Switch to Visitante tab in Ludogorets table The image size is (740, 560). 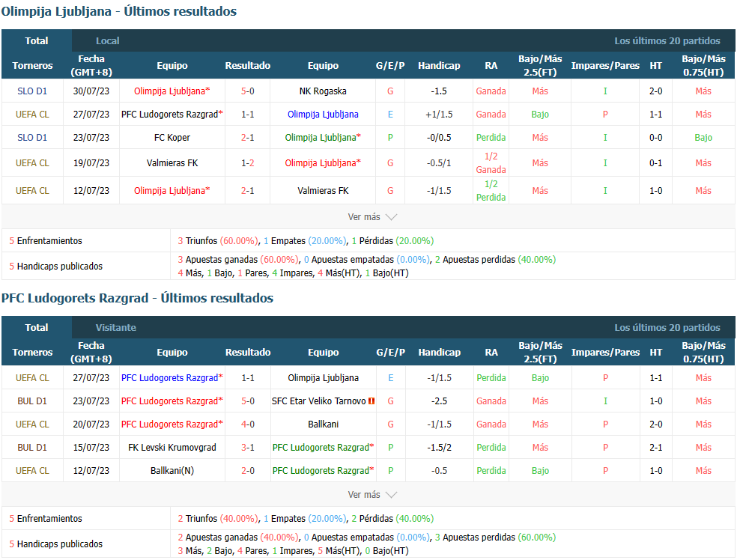(x=115, y=327)
